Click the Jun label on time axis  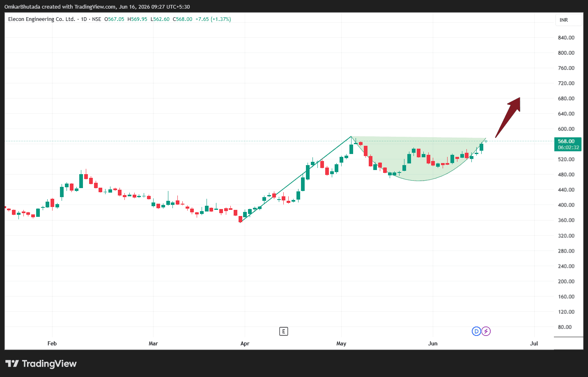[x=433, y=343]
